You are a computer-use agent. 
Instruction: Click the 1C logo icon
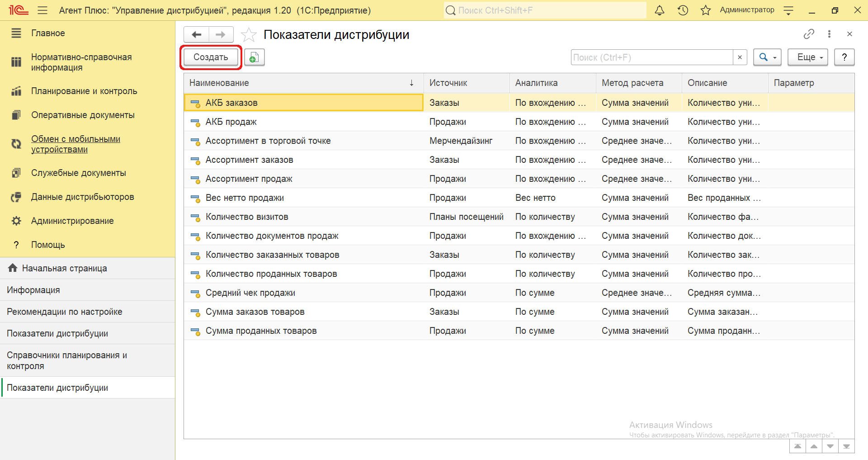click(19, 10)
